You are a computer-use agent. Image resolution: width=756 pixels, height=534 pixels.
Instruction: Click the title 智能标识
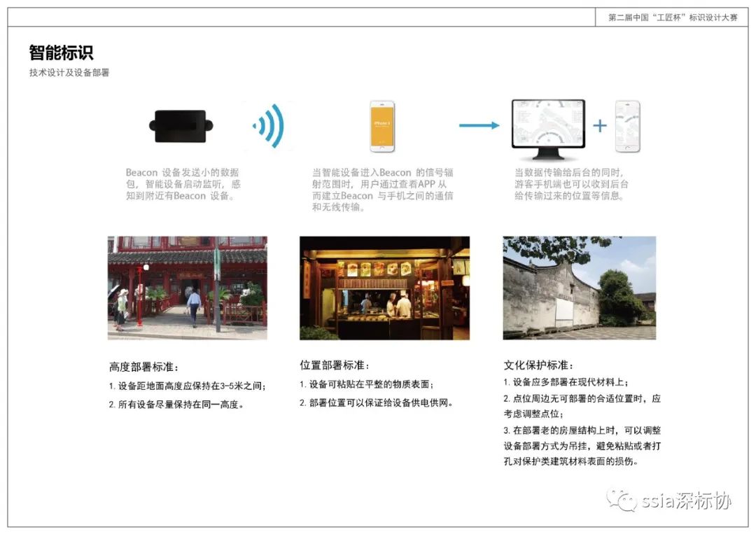pyautogui.click(x=61, y=52)
